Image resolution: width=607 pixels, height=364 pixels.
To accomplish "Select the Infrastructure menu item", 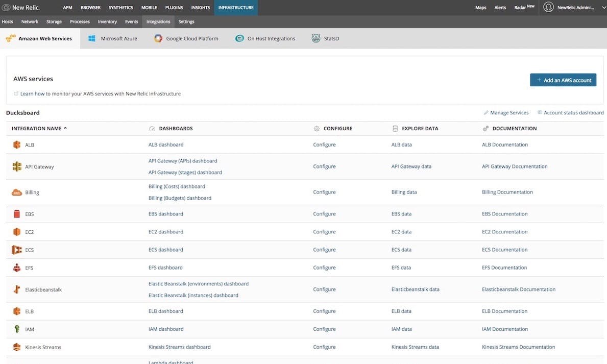I will click(236, 7).
